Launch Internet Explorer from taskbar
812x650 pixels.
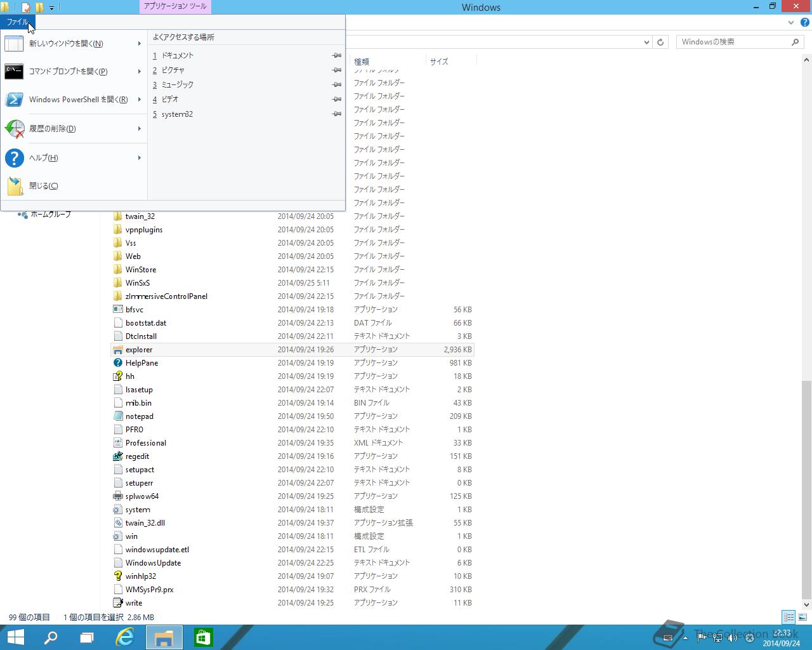125,637
